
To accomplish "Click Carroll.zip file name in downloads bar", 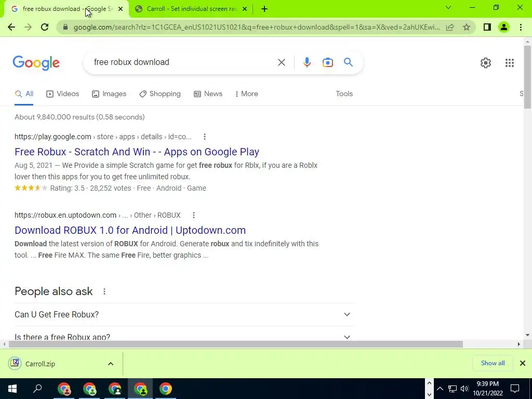I will [x=40, y=364].
